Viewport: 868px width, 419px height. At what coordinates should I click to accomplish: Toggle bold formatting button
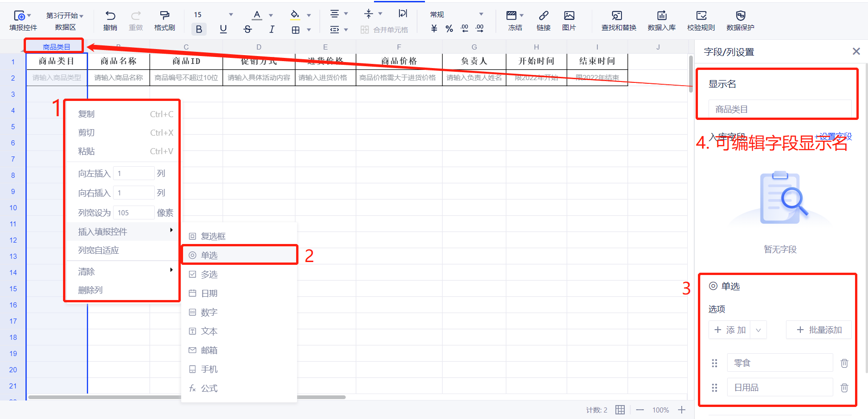point(199,29)
